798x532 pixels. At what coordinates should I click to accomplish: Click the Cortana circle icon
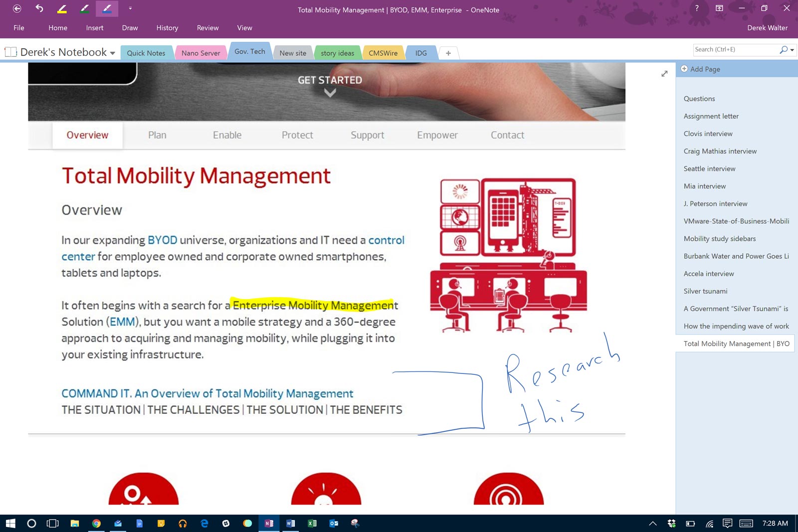tap(31, 523)
